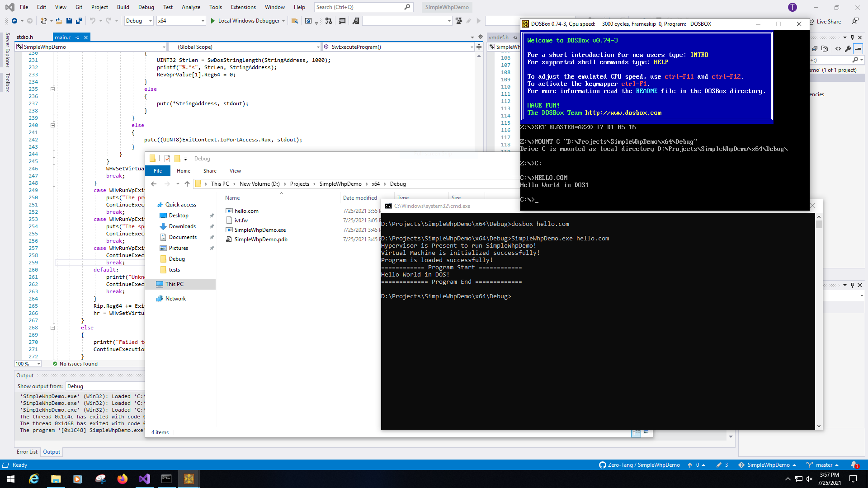Viewport: 868px width, 488px height.
Task: Click the Output tab at bottom panel
Action: point(51,452)
